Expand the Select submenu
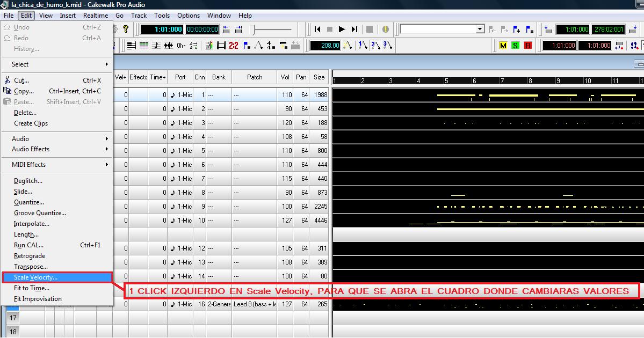 tap(57, 64)
